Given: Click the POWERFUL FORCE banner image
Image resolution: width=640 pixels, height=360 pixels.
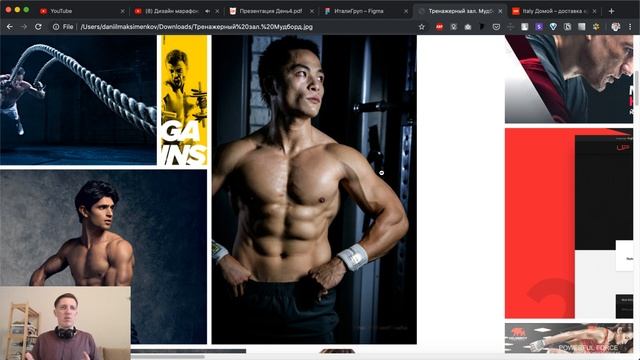Looking at the screenshot, I should point(569,338).
